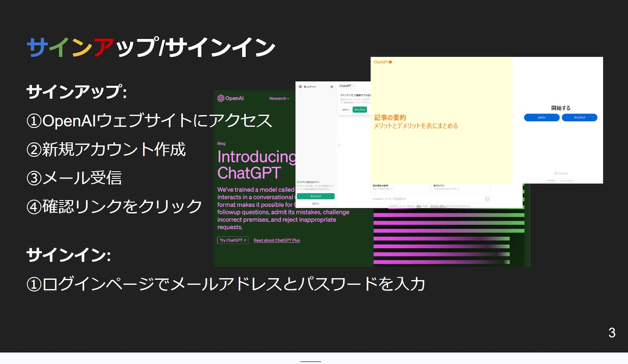Click the orange ChatGPT label on the yellow panel
628x364 pixels.
coord(383,62)
